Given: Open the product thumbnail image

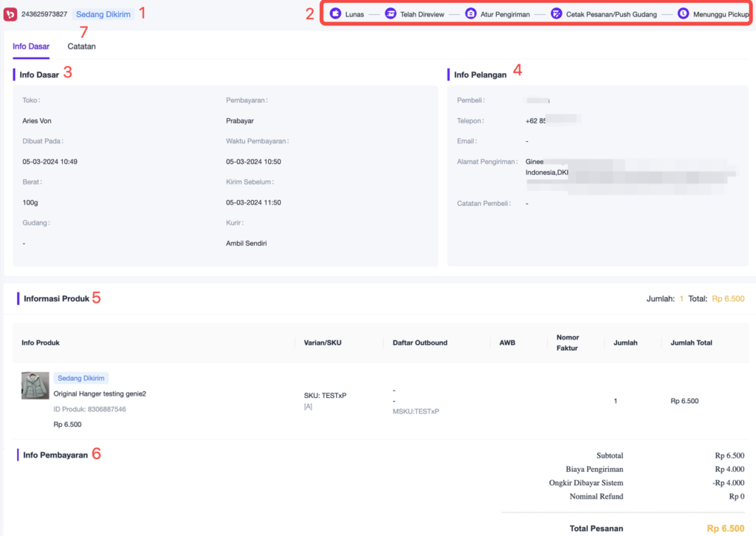Looking at the screenshot, I should tap(35, 386).
